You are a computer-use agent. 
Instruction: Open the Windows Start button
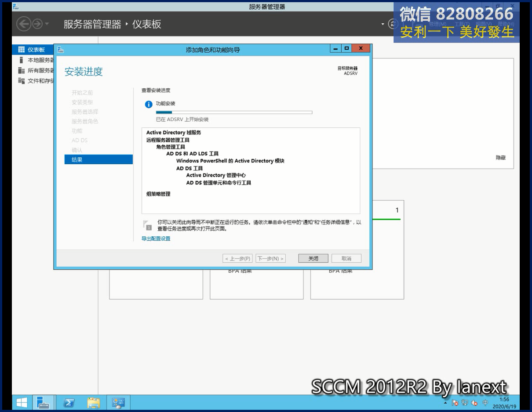pos(22,402)
